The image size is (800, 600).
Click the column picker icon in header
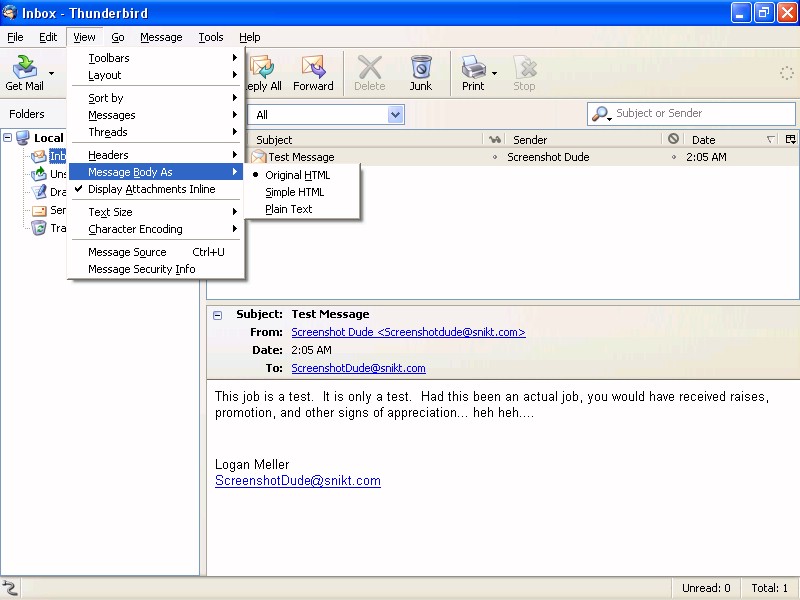(x=790, y=139)
